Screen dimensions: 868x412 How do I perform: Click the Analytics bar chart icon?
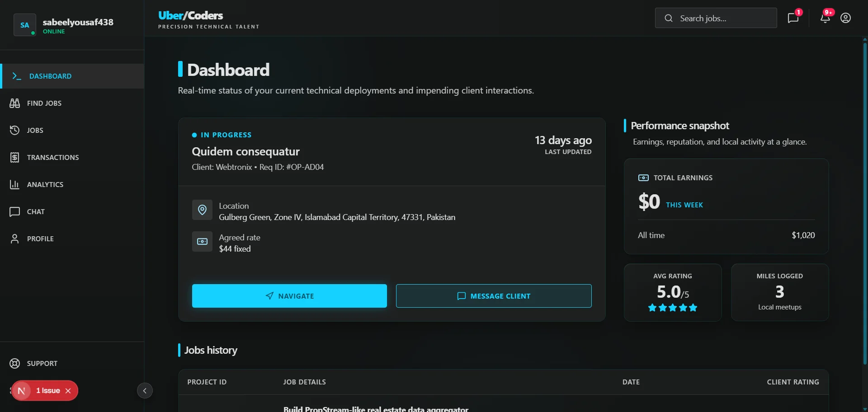pos(14,184)
